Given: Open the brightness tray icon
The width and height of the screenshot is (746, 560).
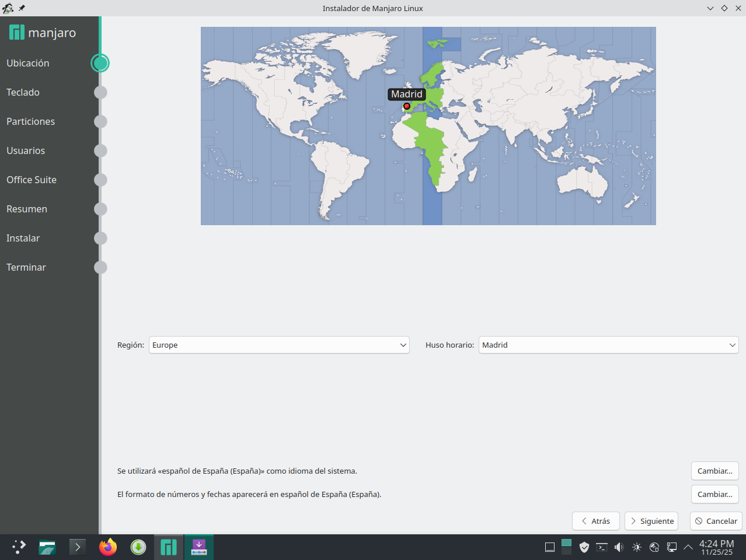Looking at the screenshot, I should [637, 547].
